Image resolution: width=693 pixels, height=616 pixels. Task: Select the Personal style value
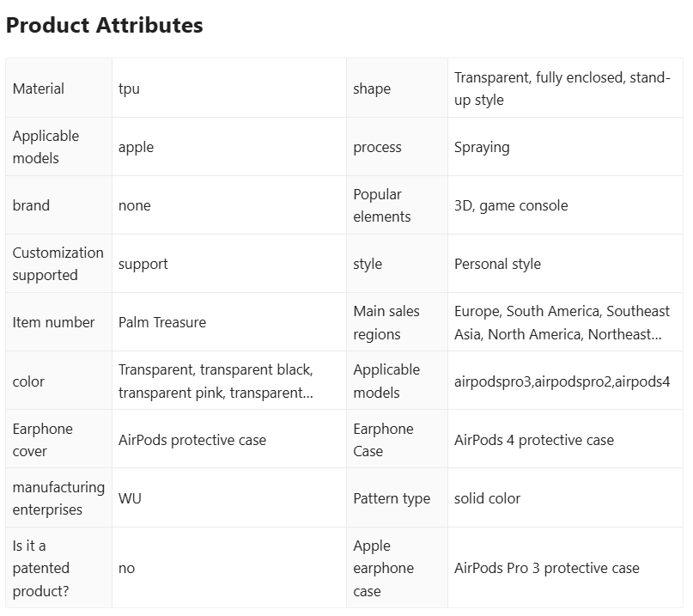point(498,264)
